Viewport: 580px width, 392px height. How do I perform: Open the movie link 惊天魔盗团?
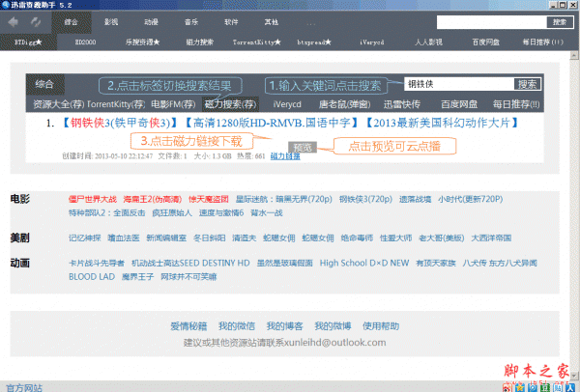[x=209, y=199]
